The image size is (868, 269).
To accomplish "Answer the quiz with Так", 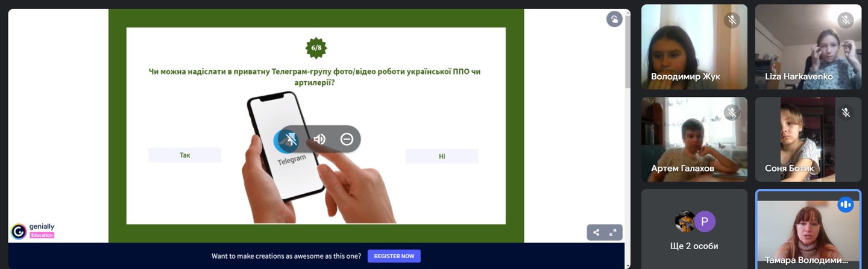I will (x=184, y=155).
